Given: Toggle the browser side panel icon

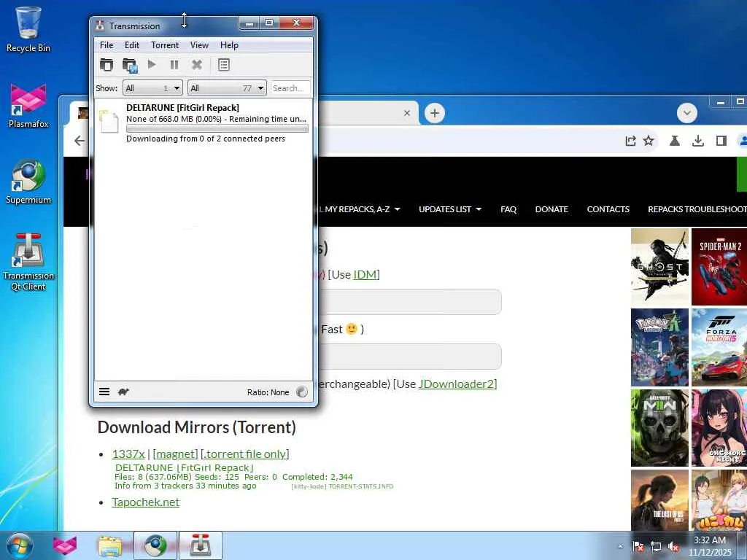Looking at the screenshot, I should tap(721, 141).
